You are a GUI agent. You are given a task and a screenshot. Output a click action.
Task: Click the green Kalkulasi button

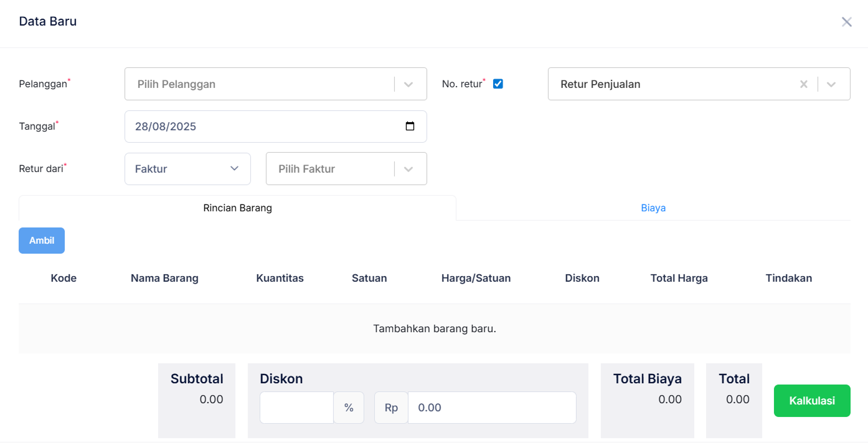(812, 401)
